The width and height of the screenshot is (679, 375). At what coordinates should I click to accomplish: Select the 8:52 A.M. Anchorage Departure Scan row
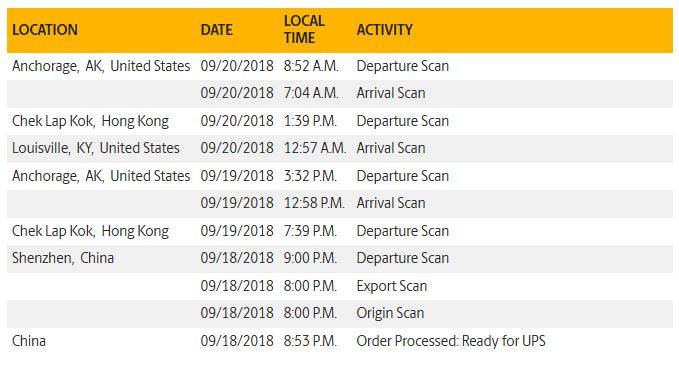(x=340, y=66)
